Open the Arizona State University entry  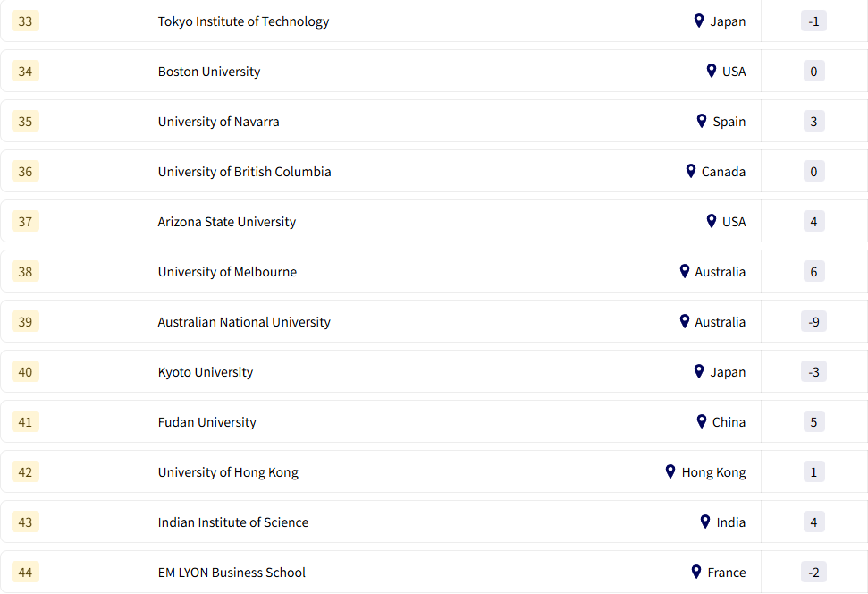pyautogui.click(x=224, y=221)
